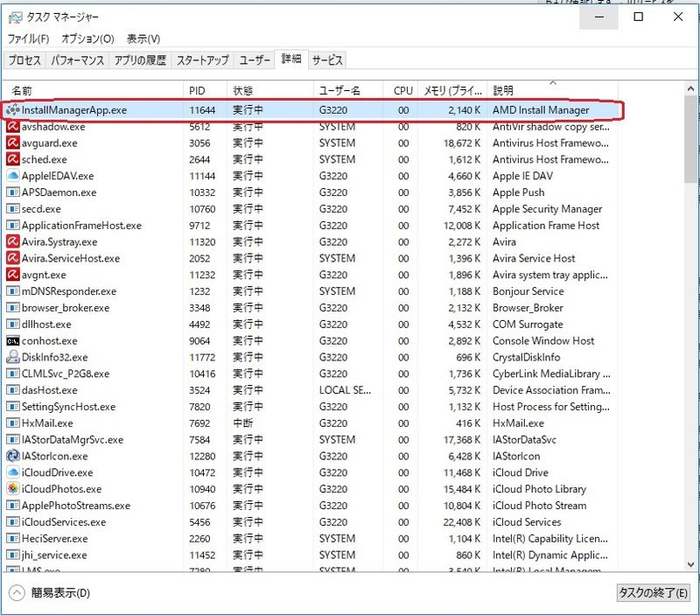This screenshot has width=700, height=615.
Task: Click the SettingSyncHost.exe process icon
Action: click(13, 407)
